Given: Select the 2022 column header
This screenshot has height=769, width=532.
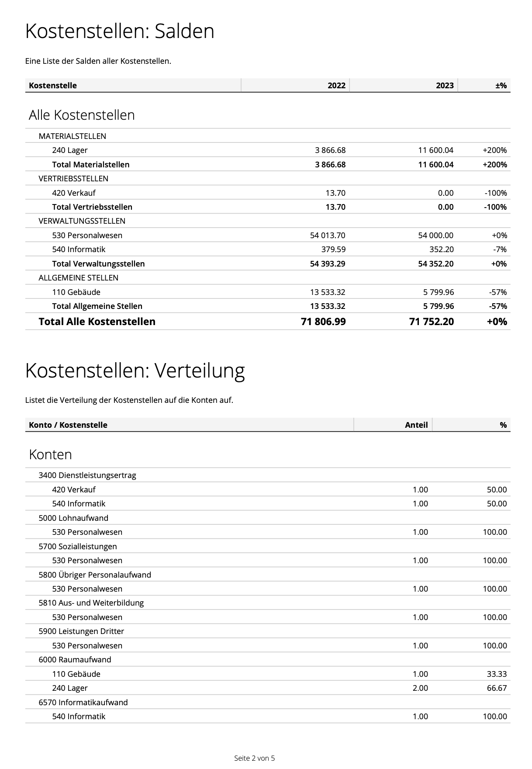Looking at the screenshot, I should pyautogui.click(x=336, y=86).
